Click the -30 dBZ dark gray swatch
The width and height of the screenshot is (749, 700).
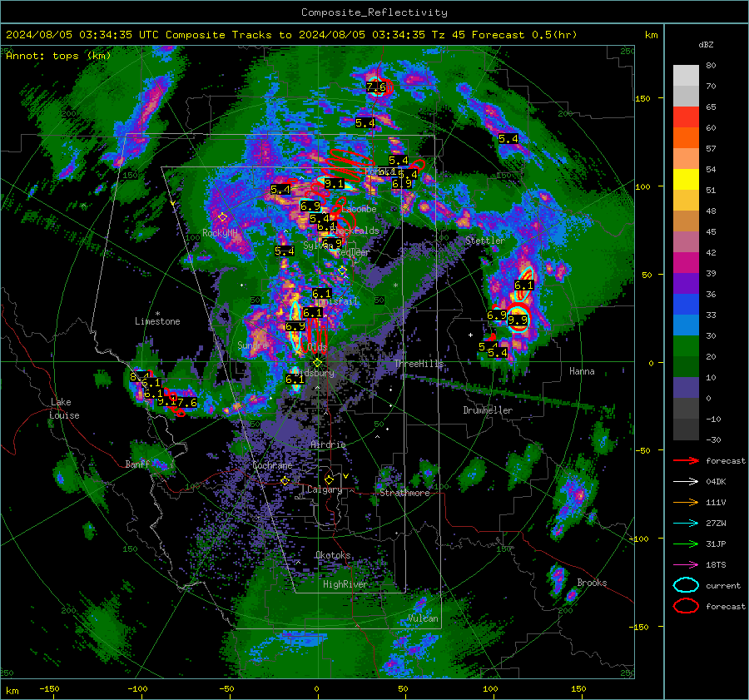686,429
